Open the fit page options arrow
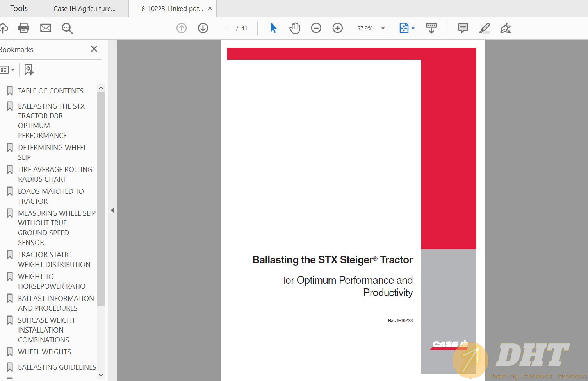The height and width of the screenshot is (381, 588). [413, 28]
